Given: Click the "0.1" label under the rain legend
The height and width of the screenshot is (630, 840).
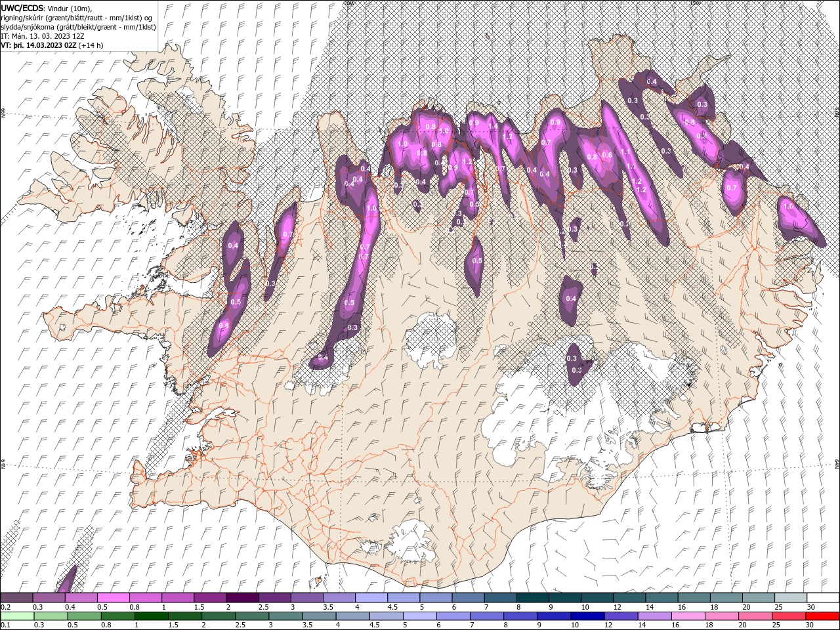Looking at the screenshot, I should (x=6, y=625).
